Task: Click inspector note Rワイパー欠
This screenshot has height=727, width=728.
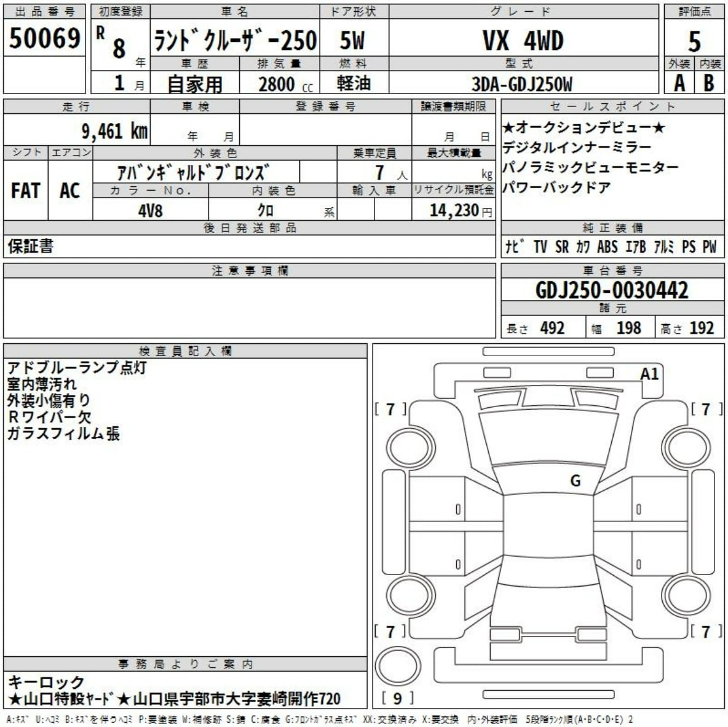Action: coord(49,416)
